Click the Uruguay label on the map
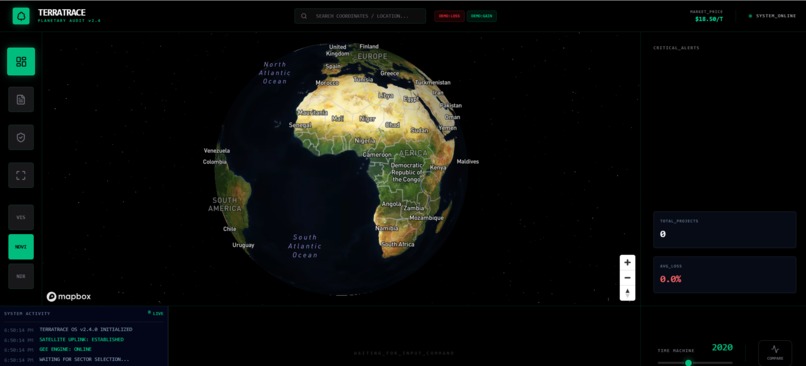This screenshot has height=366, width=806. [x=243, y=245]
